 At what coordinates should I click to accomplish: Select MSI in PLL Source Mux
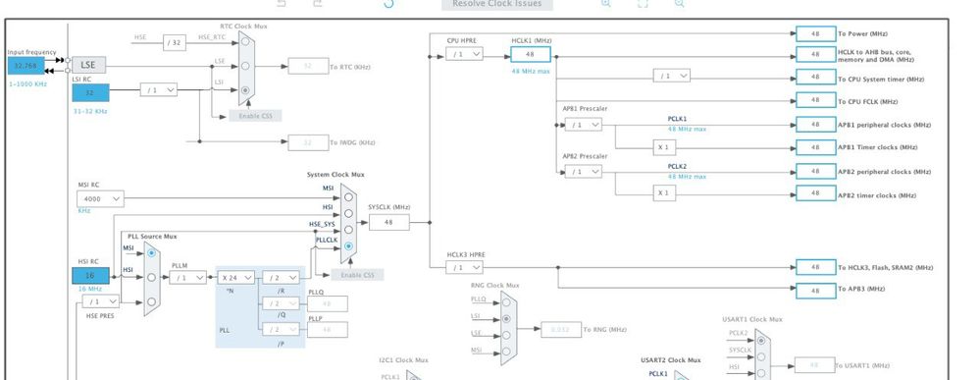[152, 253]
